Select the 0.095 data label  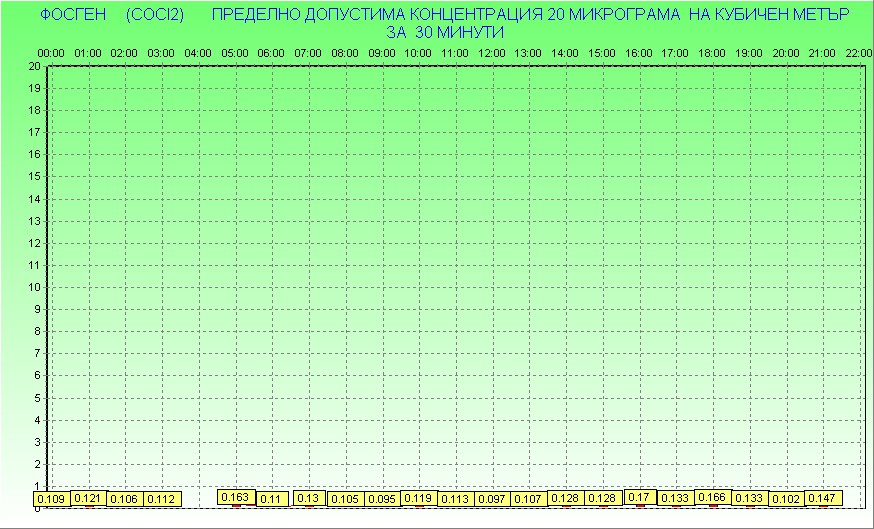[x=381, y=499]
